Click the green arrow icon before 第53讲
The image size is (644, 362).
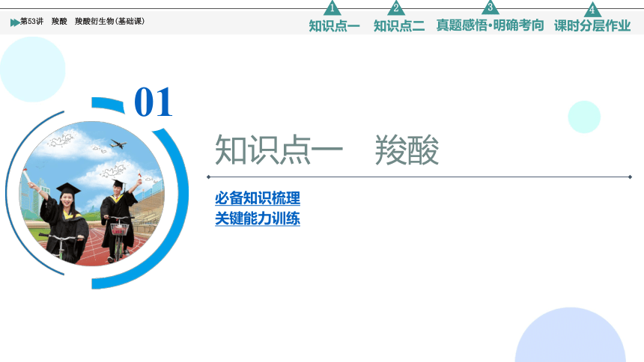pos(15,22)
